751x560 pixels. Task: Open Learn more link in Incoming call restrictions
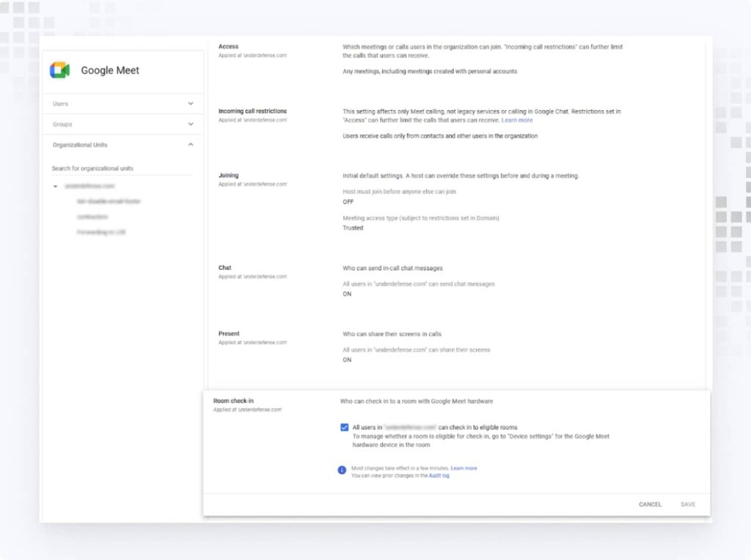(517, 120)
